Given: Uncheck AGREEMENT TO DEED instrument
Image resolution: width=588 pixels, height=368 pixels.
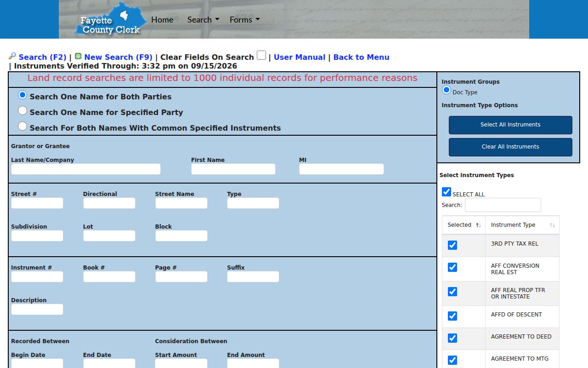Looking at the screenshot, I should [452, 338].
